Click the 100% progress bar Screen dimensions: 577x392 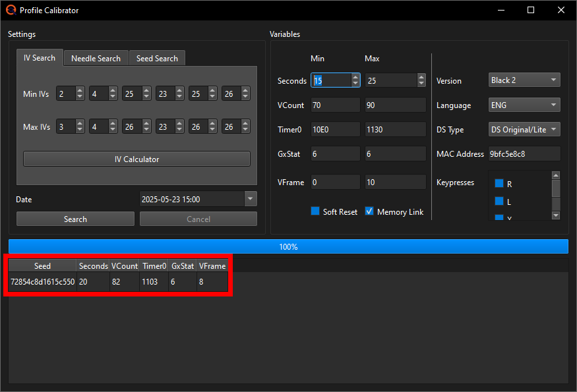pyautogui.click(x=288, y=246)
